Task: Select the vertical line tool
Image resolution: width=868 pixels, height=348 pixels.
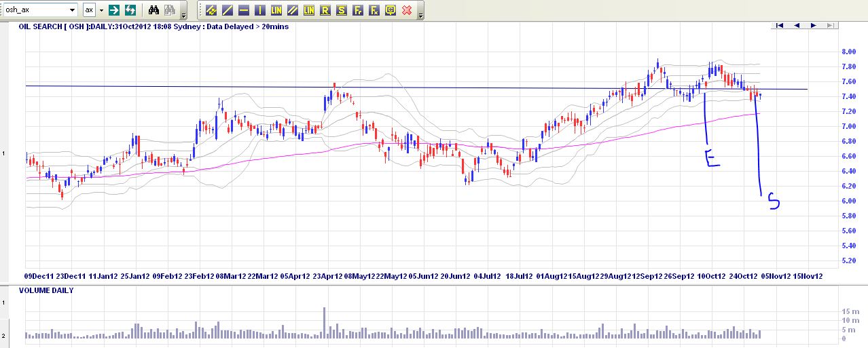Action: [260, 10]
